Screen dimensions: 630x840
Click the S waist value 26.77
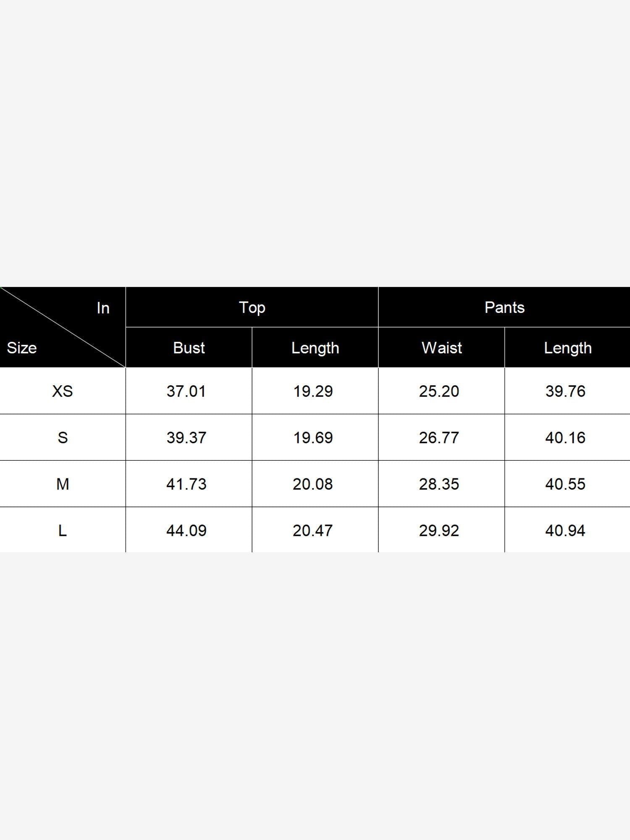click(x=439, y=438)
